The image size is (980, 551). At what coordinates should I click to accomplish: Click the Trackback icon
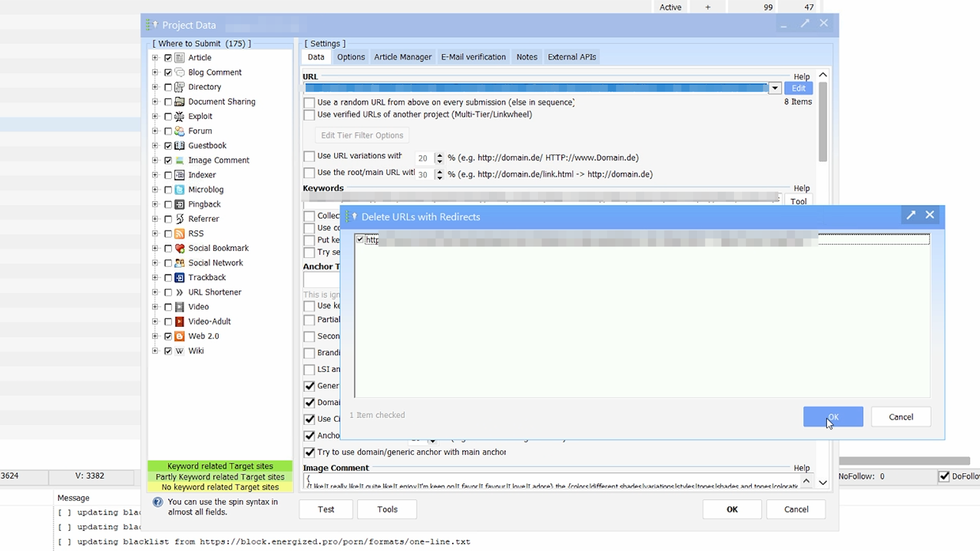(180, 278)
